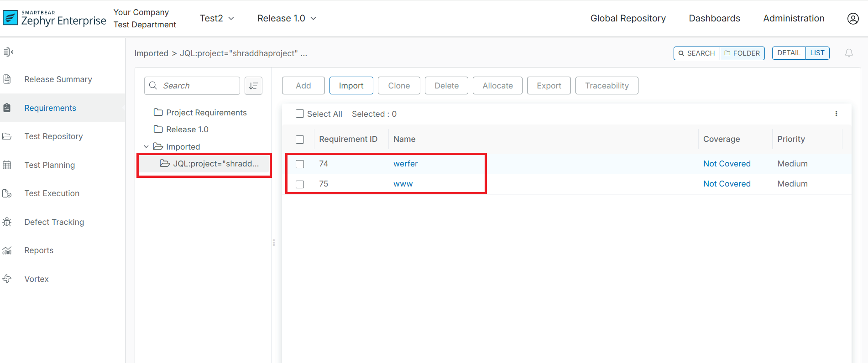Collapse the Imported folder tree node
868x363 pixels.
pyautogui.click(x=146, y=147)
